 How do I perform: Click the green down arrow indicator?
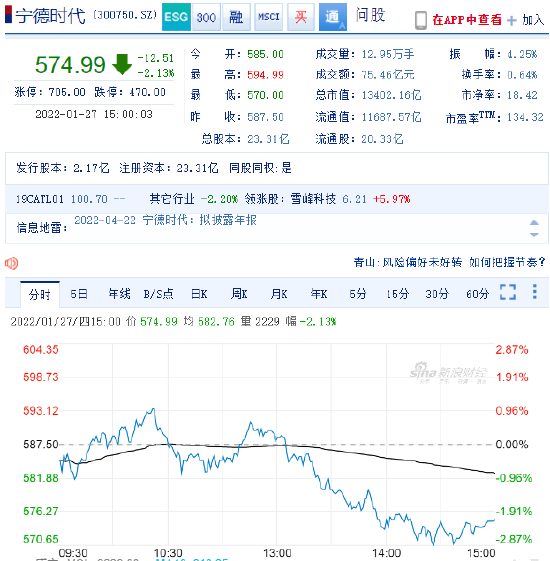tap(122, 64)
